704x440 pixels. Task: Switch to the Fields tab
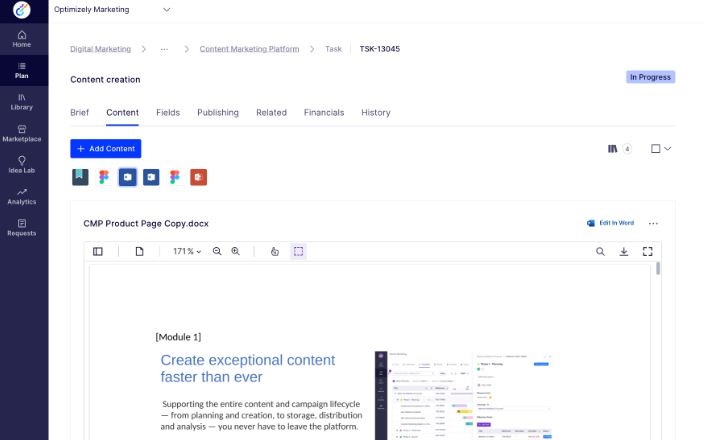coord(168,113)
